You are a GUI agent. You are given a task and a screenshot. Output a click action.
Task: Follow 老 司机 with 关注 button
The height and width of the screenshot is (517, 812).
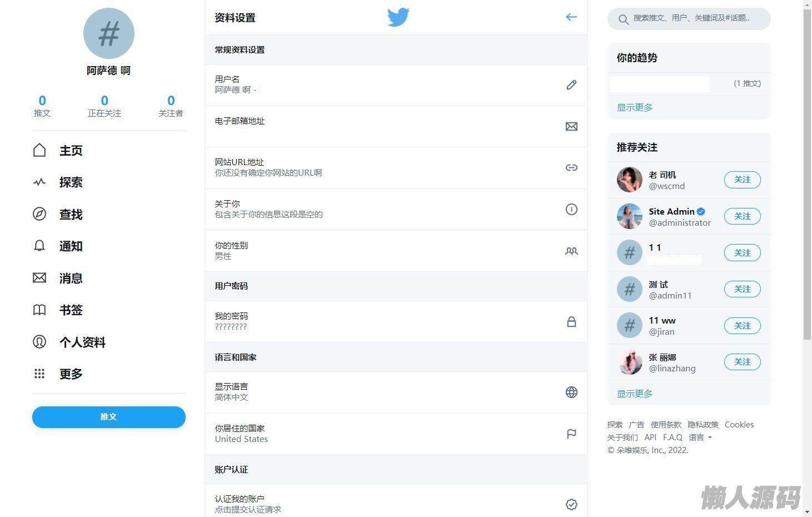point(742,180)
